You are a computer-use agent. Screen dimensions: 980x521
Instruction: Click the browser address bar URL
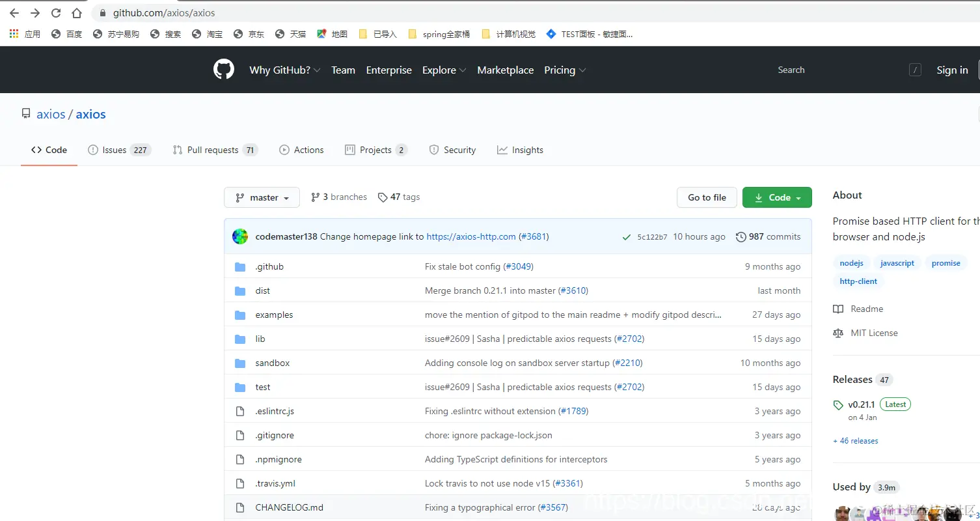[164, 13]
